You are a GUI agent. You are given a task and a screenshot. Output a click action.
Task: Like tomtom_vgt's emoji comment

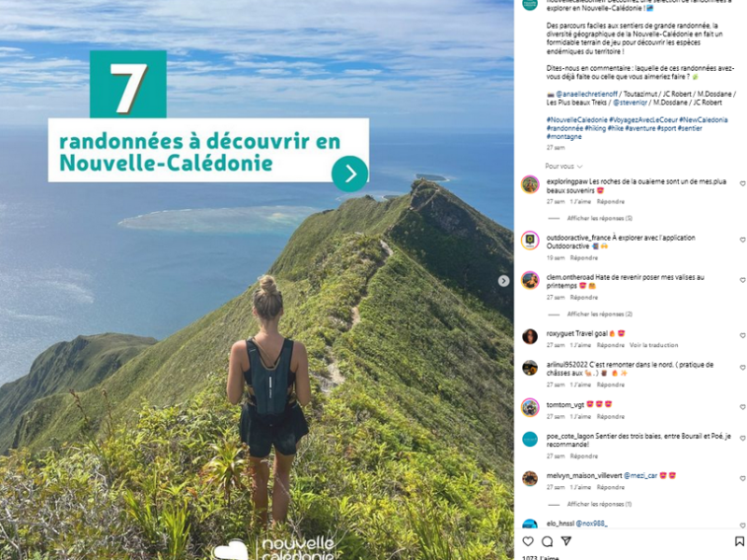(x=742, y=407)
